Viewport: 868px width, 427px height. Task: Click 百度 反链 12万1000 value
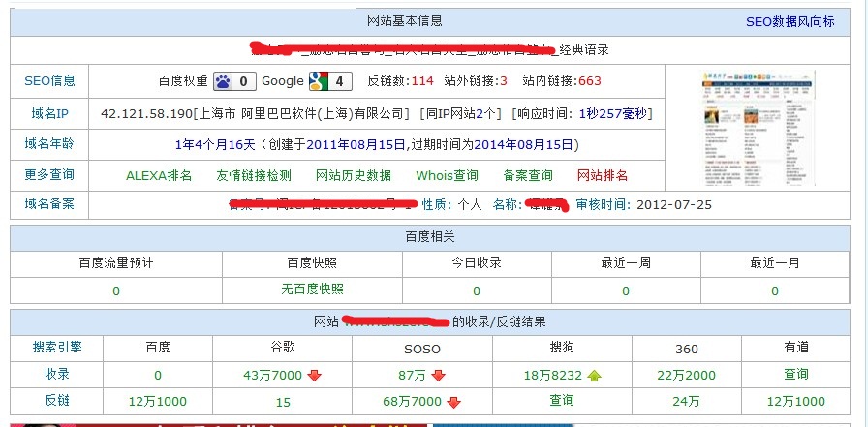[x=158, y=402]
